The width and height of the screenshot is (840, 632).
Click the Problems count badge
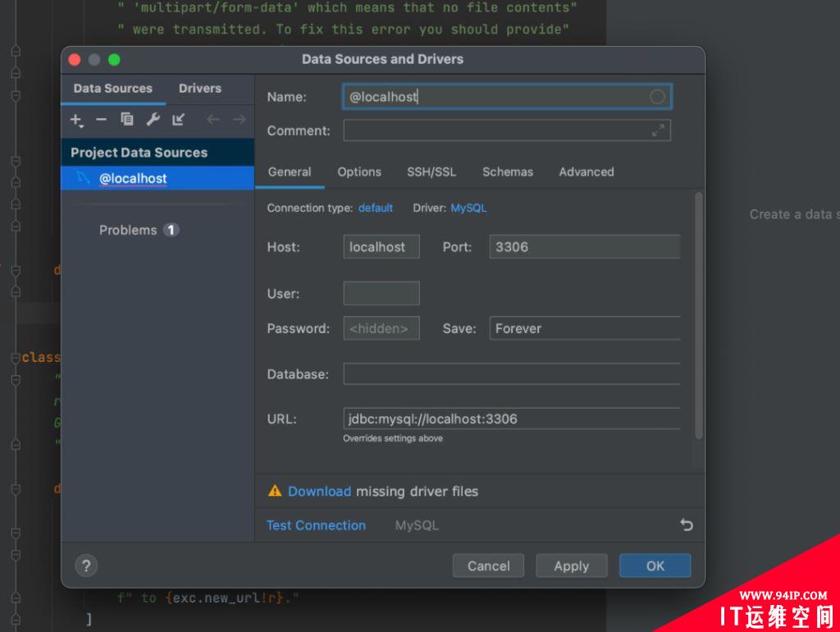point(171,230)
